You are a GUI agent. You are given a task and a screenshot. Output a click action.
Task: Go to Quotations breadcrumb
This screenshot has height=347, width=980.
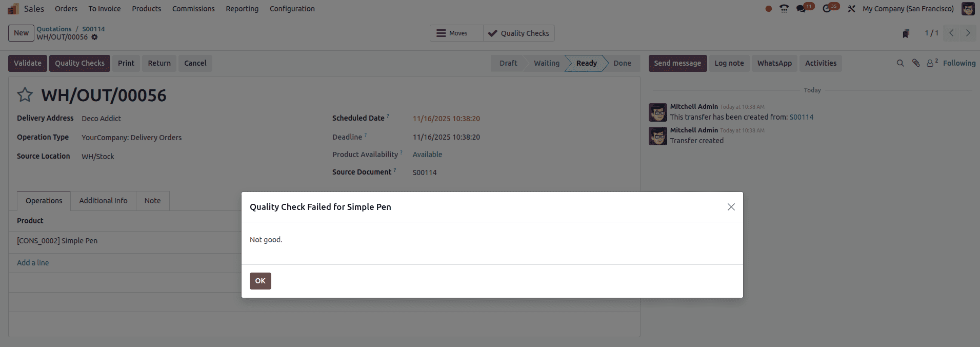pyautogui.click(x=54, y=29)
